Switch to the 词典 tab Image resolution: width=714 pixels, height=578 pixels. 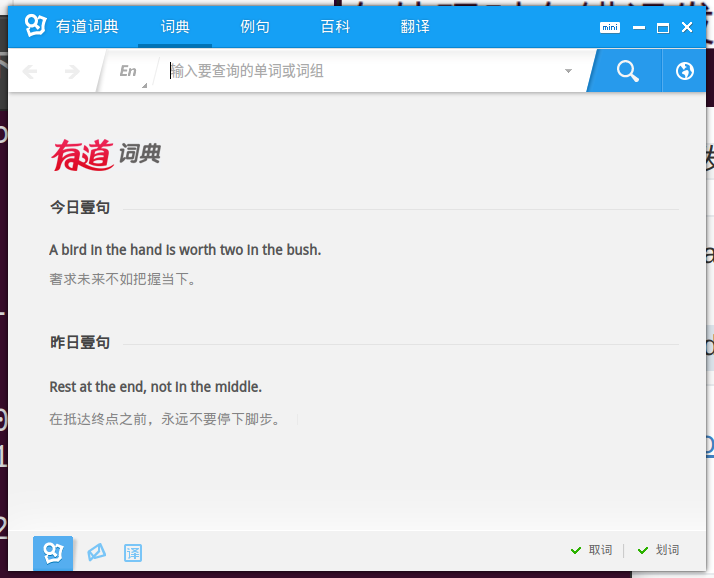tap(175, 26)
